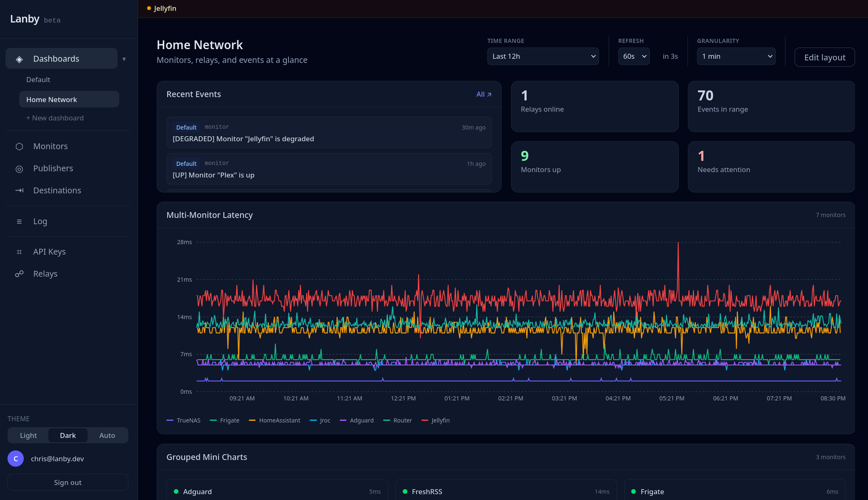
Task: Click the Log lines icon
Action: 19,222
